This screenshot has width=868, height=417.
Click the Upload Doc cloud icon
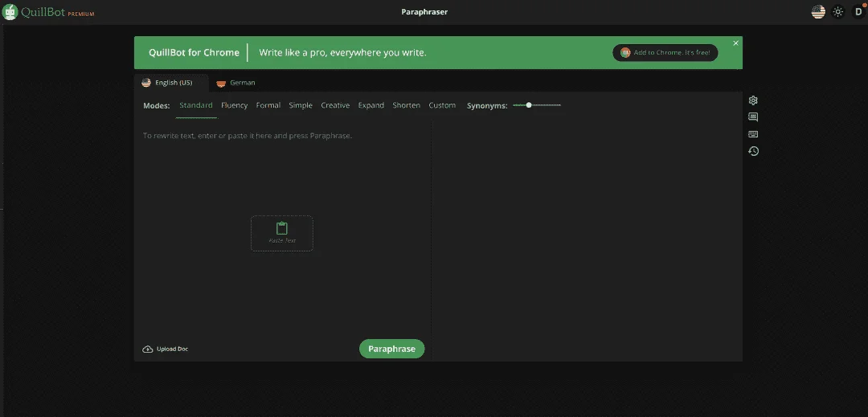coord(147,349)
